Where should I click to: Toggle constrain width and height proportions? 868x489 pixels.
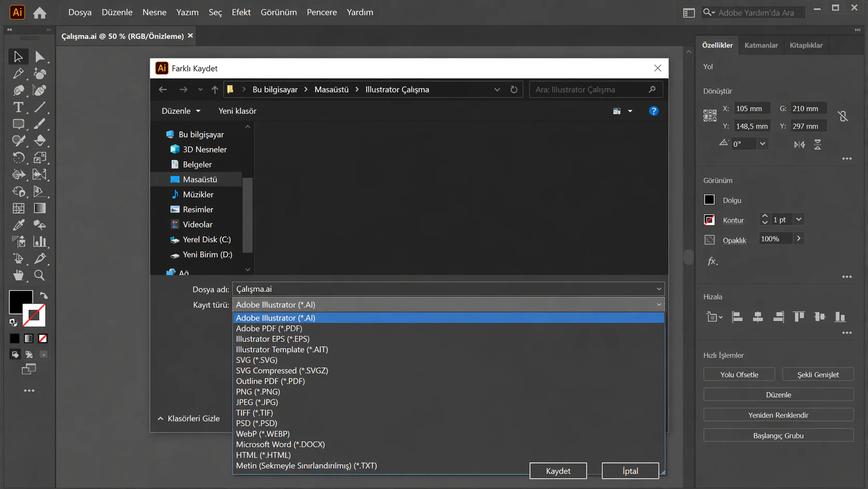pyautogui.click(x=843, y=116)
